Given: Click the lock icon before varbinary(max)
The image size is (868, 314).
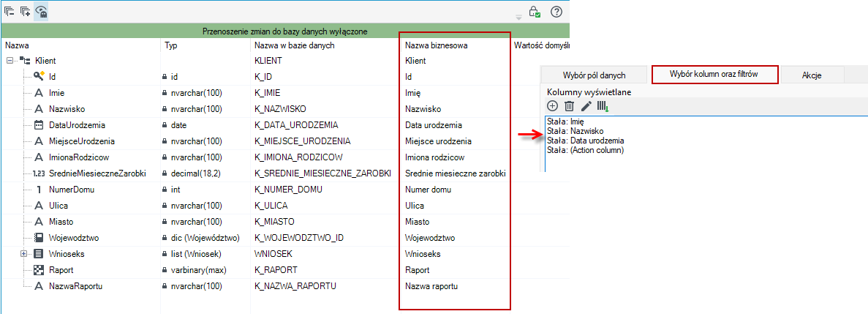Looking at the screenshot, I should coord(164,271).
